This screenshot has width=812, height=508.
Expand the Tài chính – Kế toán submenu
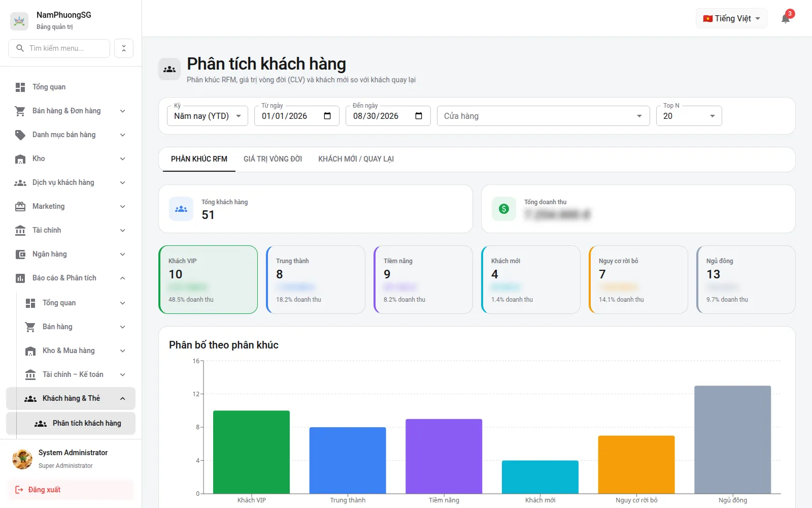coord(122,374)
